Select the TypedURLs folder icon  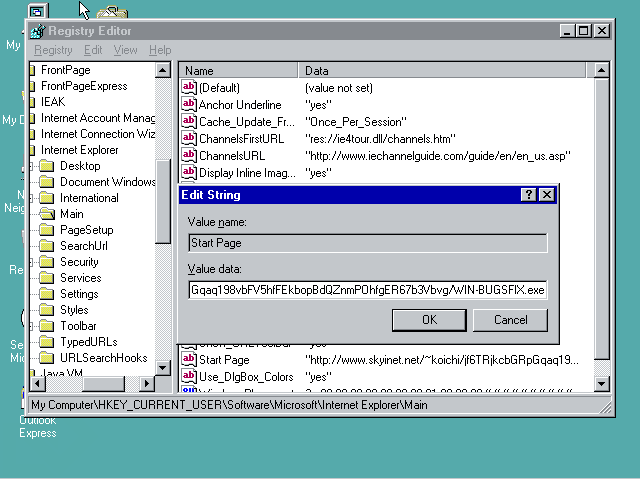click(x=47, y=342)
